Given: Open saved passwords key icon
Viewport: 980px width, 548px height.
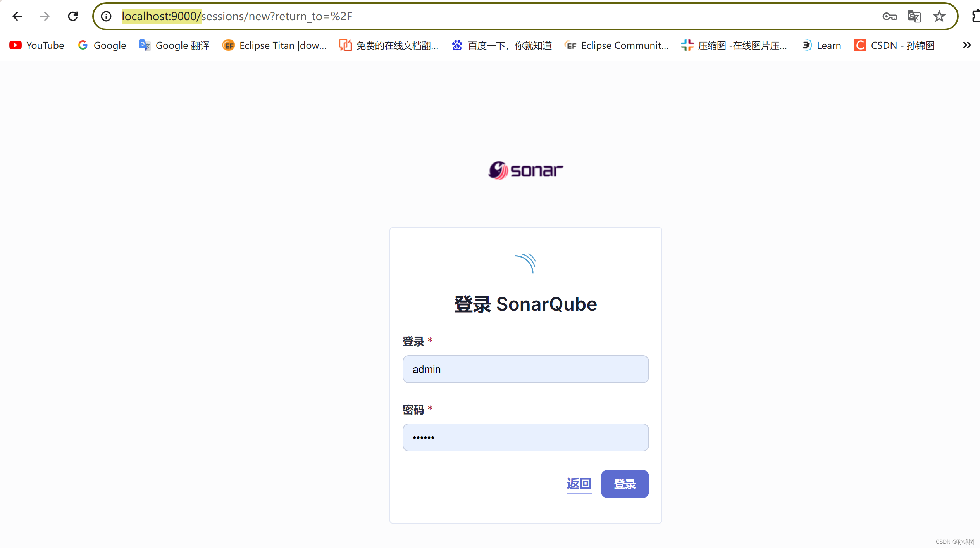Looking at the screenshot, I should pyautogui.click(x=889, y=16).
